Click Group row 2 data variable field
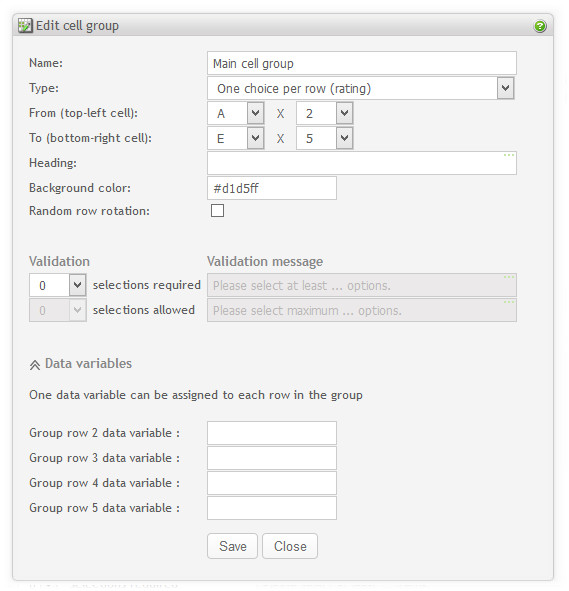Viewport: 569px width, 591px height. tap(272, 433)
